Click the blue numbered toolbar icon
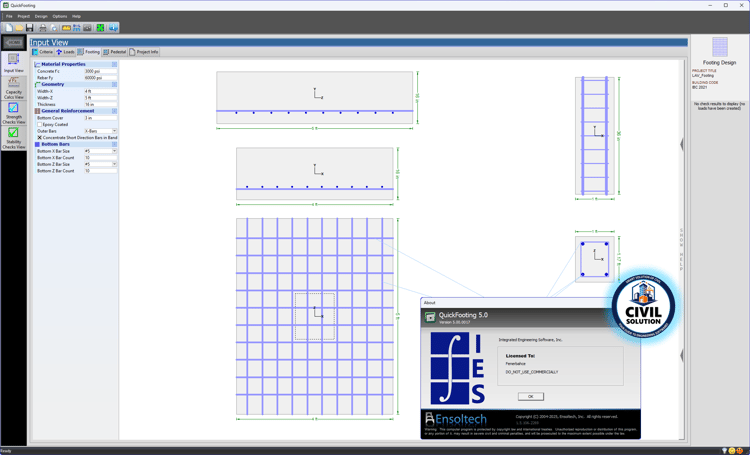This screenshot has width=750, height=455. [x=77, y=28]
